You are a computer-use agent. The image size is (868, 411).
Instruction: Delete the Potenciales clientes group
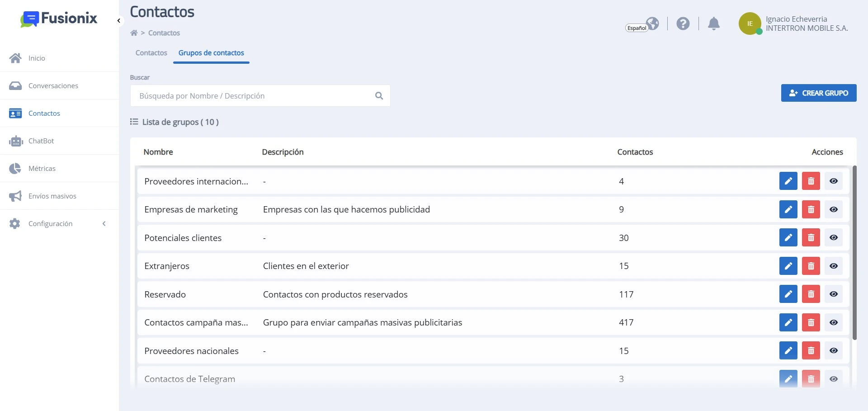point(811,238)
